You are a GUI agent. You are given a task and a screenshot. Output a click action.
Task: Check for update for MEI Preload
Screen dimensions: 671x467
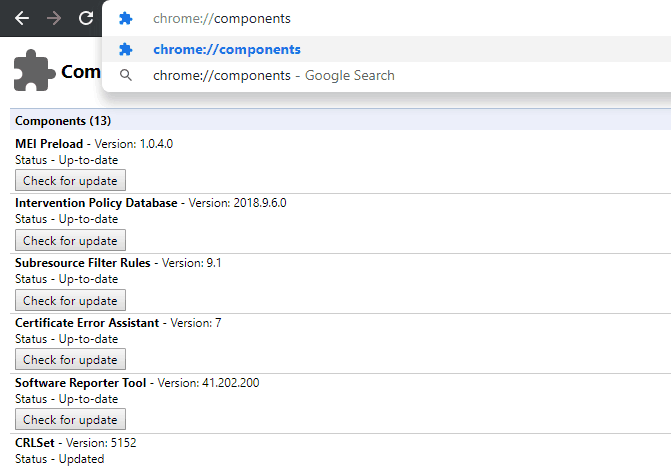(70, 180)
